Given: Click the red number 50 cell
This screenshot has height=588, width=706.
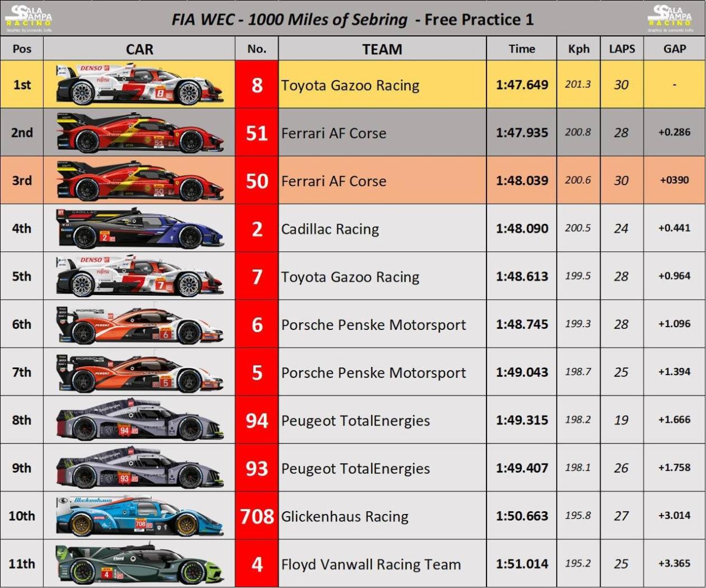Looking at the screenshot, I should click(257, 180).
